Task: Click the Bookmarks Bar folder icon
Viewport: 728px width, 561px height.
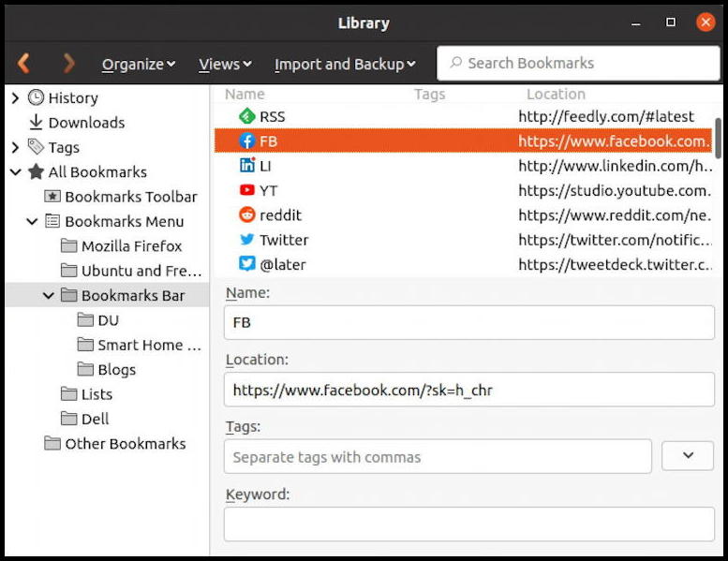Action: tap(68, 295)
